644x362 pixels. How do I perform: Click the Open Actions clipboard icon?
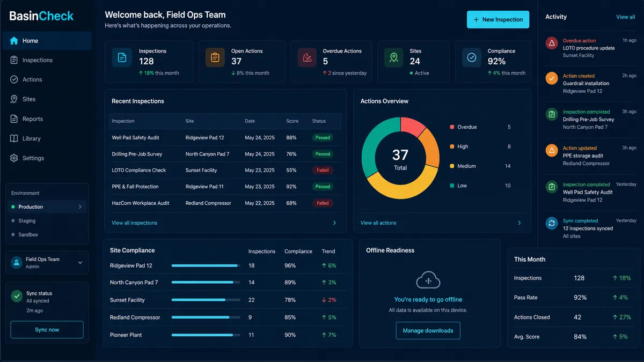215,57
